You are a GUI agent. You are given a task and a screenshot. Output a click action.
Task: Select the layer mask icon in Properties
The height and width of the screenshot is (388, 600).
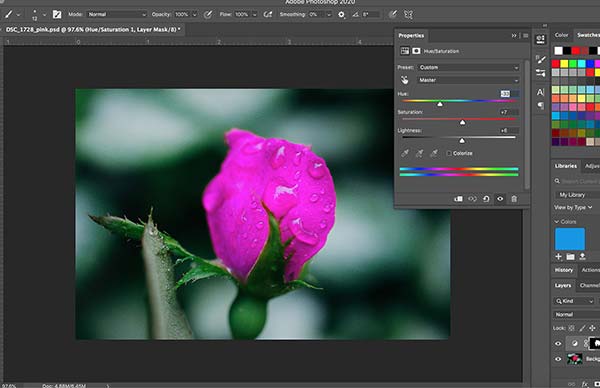(416, 51)
